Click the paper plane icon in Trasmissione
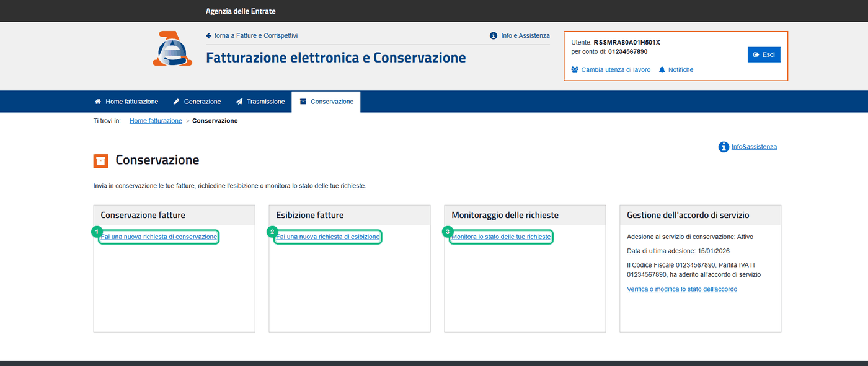 (239, 102)
